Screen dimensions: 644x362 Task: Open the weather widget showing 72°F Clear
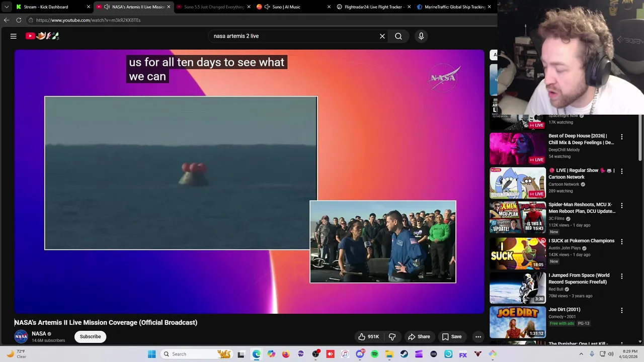(16, 354)
